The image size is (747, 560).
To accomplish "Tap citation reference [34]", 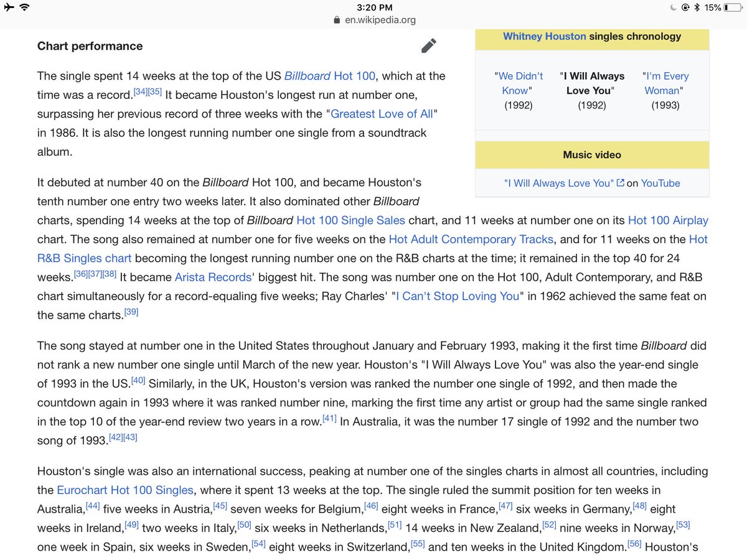I will coord(141,92).
